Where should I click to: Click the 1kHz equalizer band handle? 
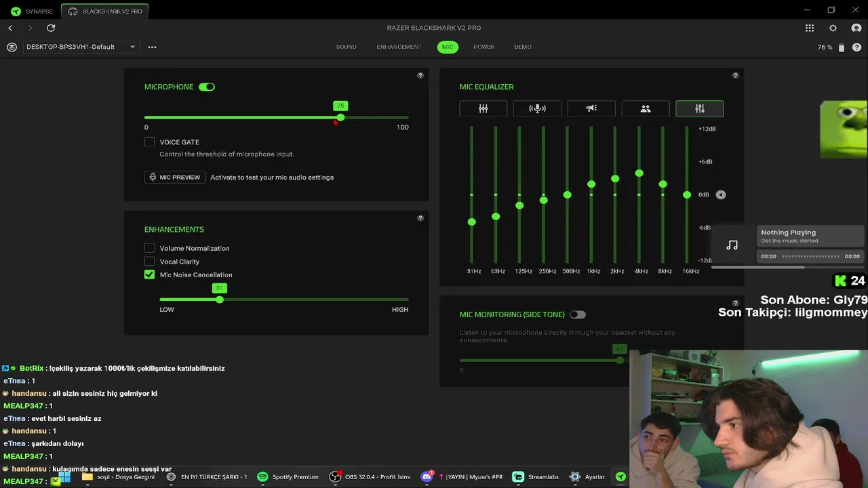591,184
